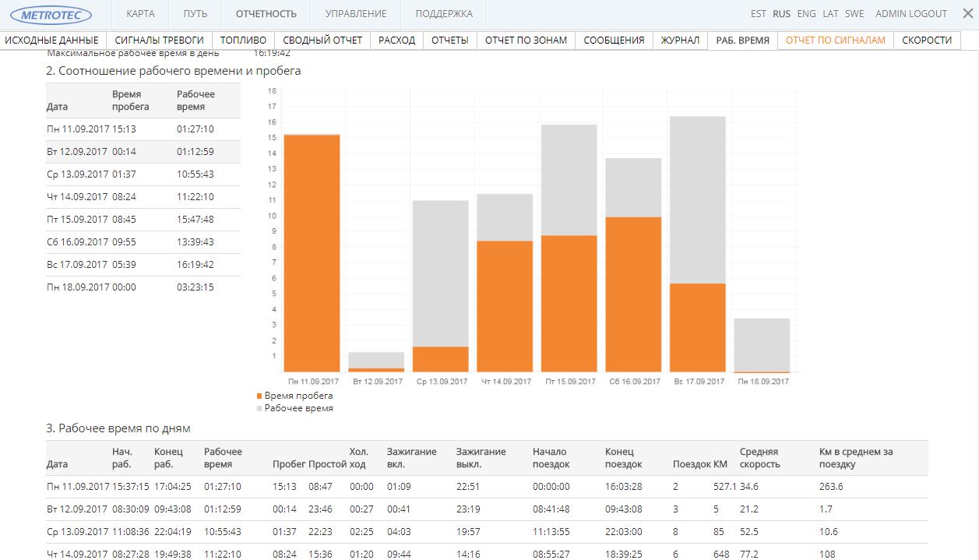Open the ТОПЛИВО tab
979x560 pixels.
point(243,41)
